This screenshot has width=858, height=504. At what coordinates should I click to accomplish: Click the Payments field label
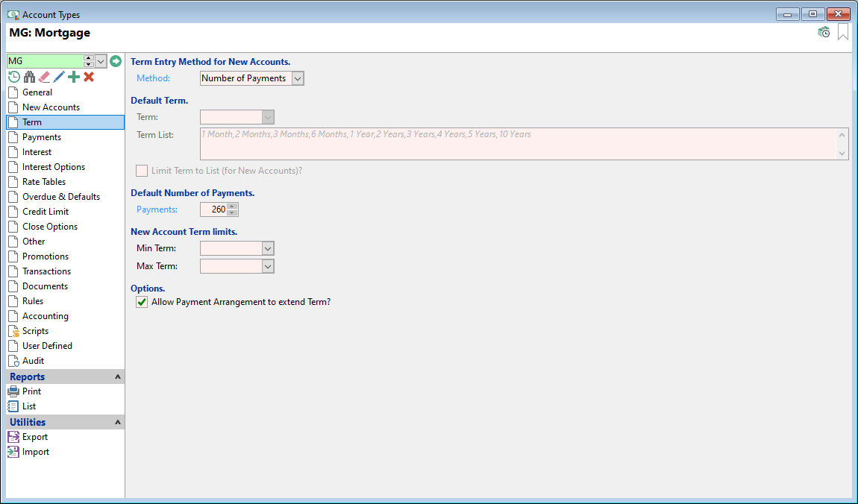point(157,210)
